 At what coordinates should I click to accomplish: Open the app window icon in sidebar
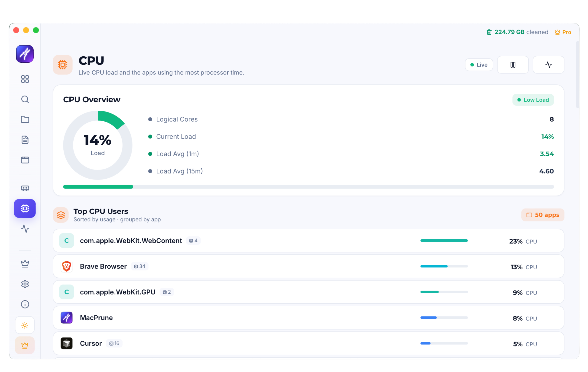(25, 160)
